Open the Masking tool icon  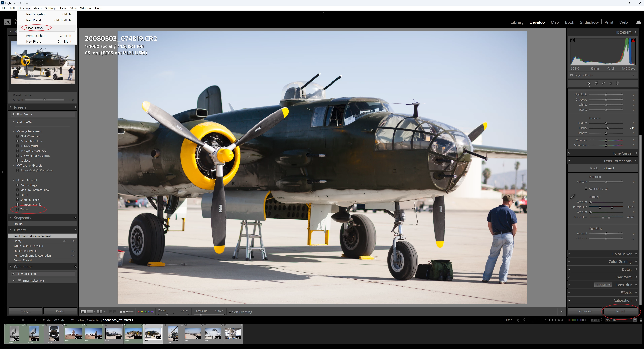617,83
